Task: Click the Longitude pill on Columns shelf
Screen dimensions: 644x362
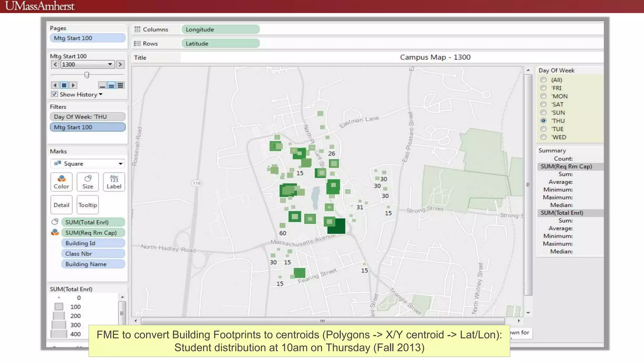Action: [220, 30]
